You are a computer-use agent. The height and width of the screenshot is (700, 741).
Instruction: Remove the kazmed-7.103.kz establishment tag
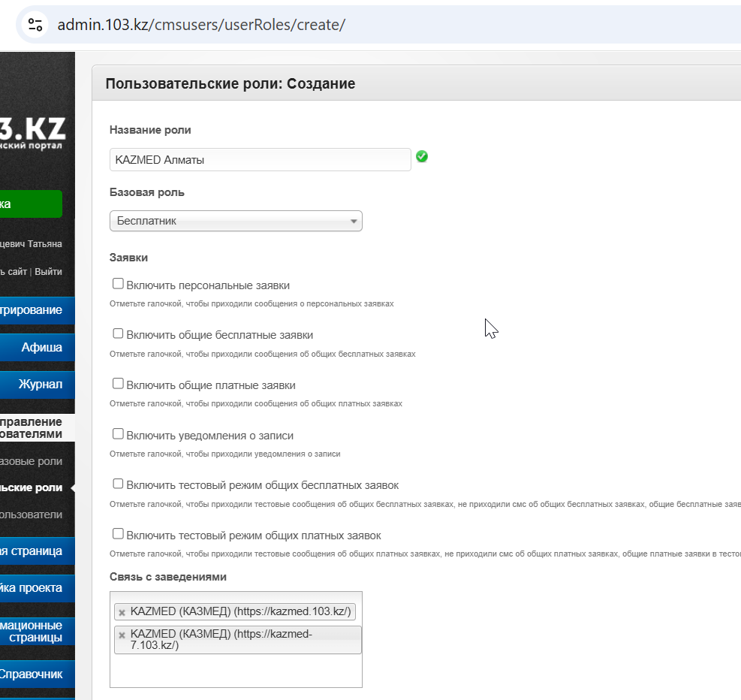[x=122, y=635]
